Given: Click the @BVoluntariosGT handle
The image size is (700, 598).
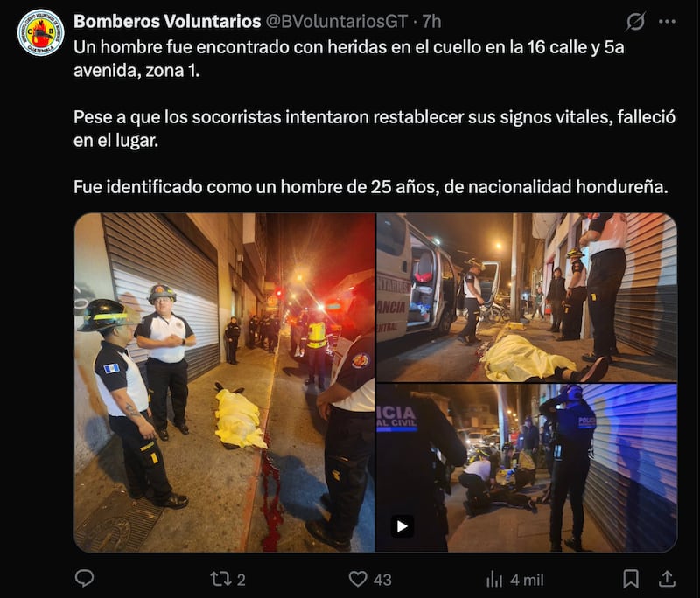Looking at the screenshot, I should point(337,21).
